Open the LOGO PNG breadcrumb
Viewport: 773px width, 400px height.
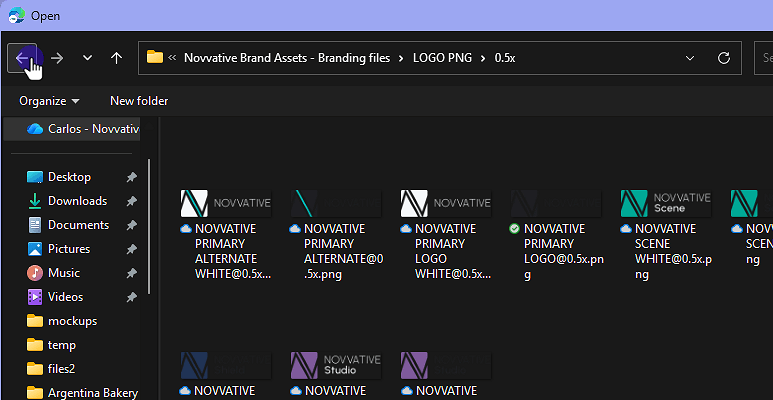coord(442,58)
